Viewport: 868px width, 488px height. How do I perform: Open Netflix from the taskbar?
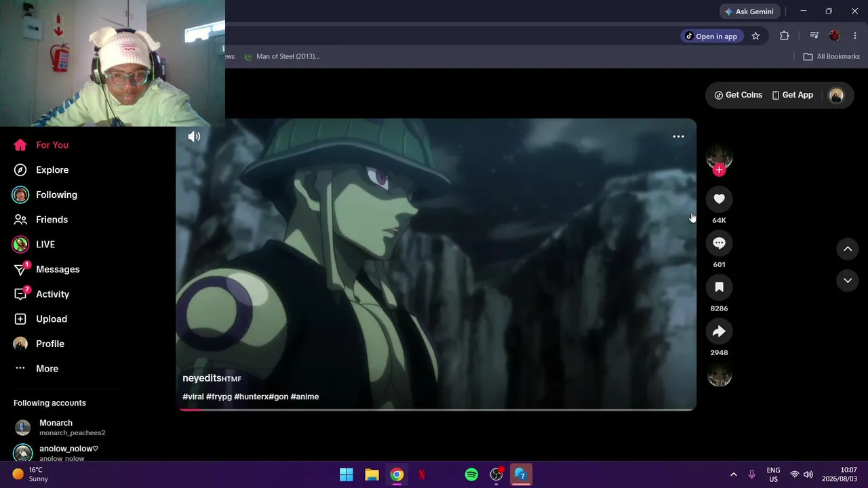422,474
